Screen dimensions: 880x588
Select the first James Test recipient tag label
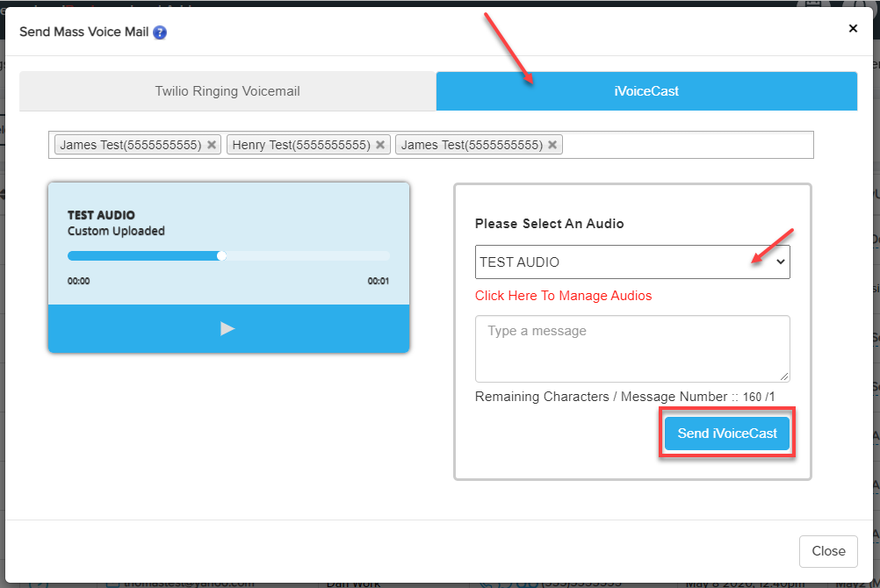click(130, 145)
